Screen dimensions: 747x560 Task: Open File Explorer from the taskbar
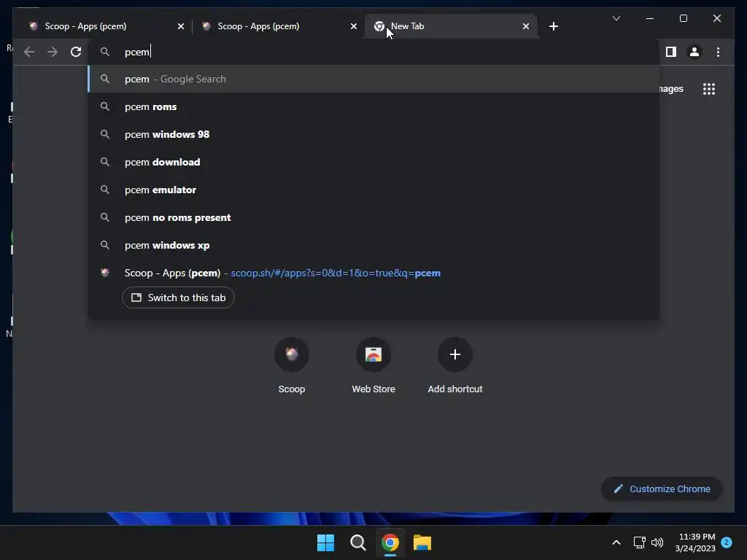click(x=422, y=542)
